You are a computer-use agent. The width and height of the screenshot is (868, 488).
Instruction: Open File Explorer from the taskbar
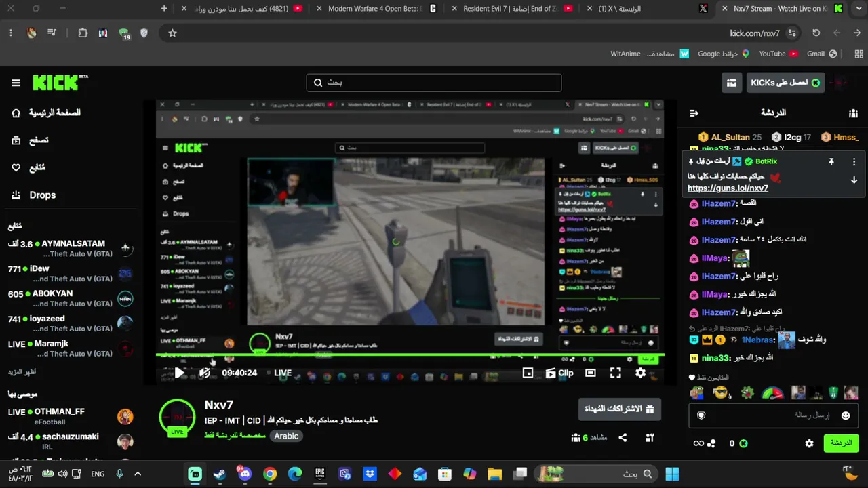pyautogui.click(x=494, y=474)
